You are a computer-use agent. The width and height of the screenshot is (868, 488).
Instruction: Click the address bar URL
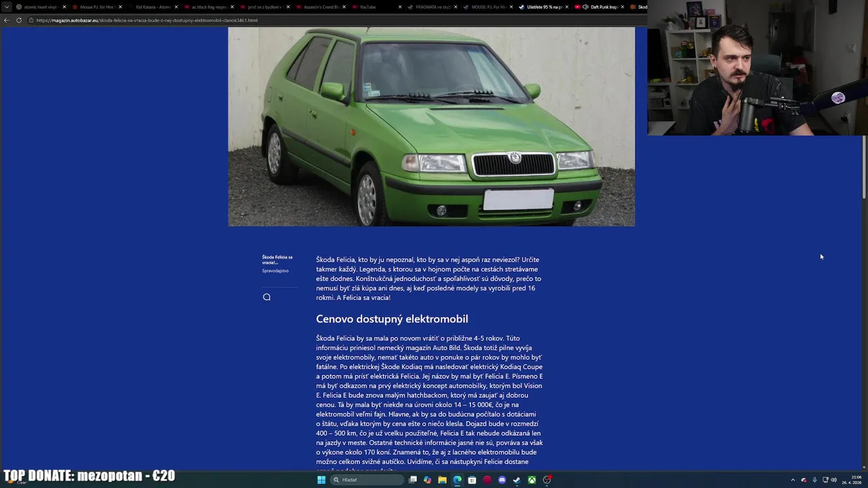(146, 20)
